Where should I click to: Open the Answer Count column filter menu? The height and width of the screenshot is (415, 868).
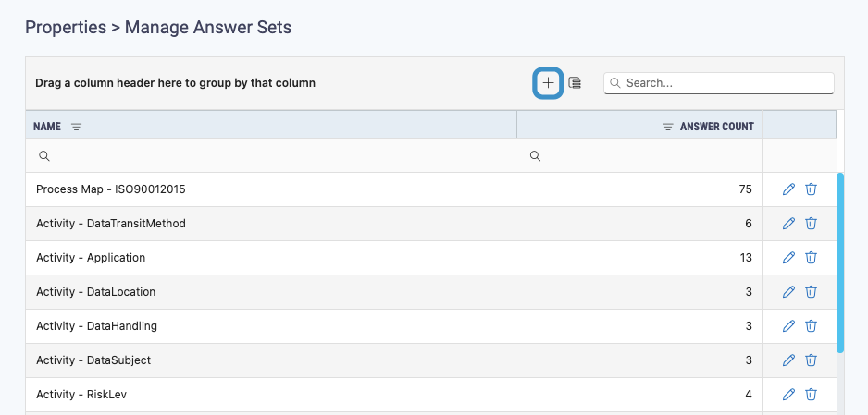pyautogui.click(x=668, y=128)
